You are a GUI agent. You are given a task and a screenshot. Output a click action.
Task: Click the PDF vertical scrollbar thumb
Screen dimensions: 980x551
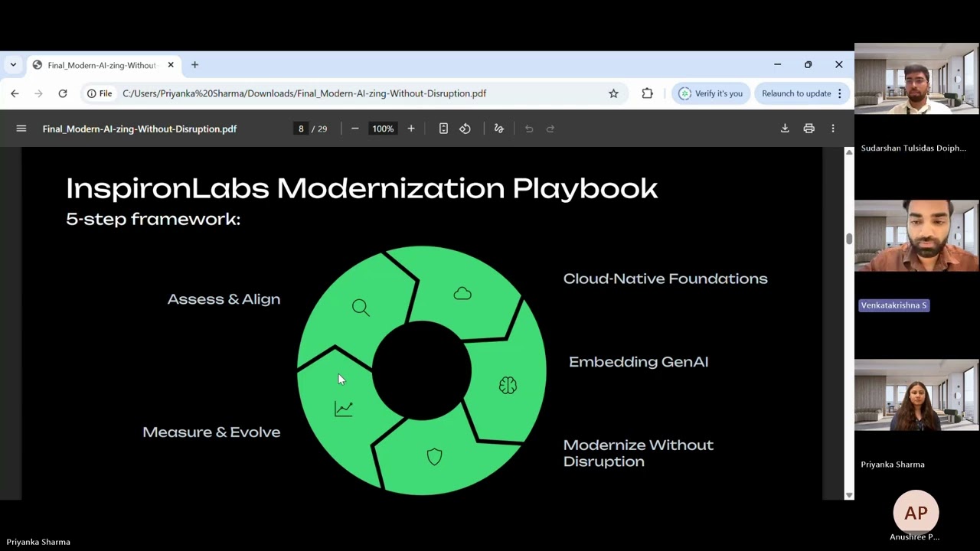click(x=849, y=239)
